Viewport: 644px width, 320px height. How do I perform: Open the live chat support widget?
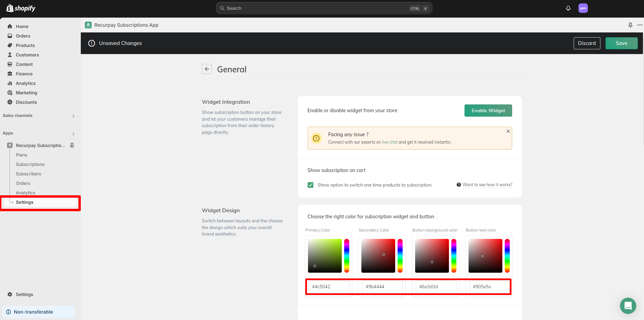point(628,306)
